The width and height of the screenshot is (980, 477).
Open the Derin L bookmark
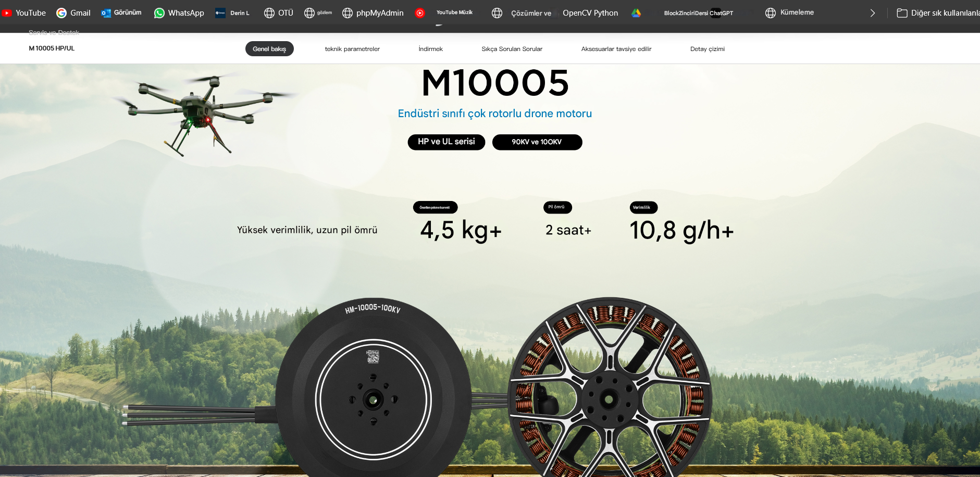[232, 12]
